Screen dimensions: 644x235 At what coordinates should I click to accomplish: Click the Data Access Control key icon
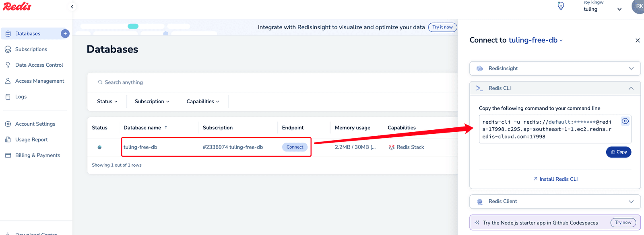[x=8, y=65]
